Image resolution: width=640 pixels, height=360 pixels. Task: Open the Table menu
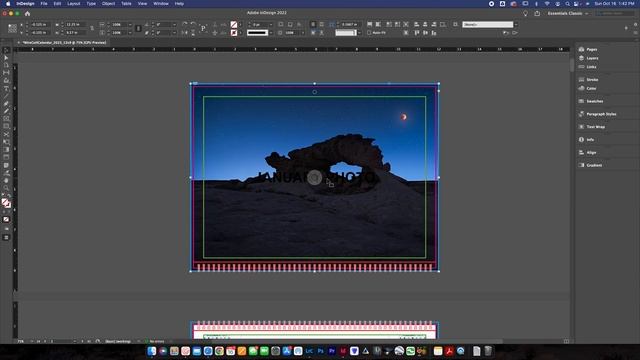[126, 4]
